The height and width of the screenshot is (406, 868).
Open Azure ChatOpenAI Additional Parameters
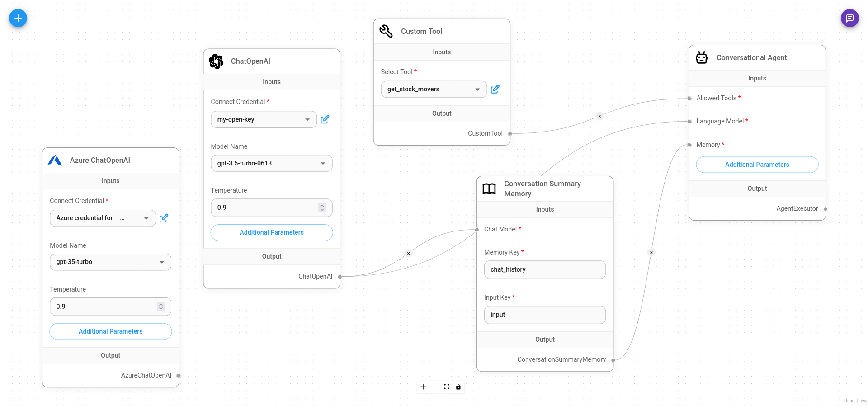tap(110, 331)
